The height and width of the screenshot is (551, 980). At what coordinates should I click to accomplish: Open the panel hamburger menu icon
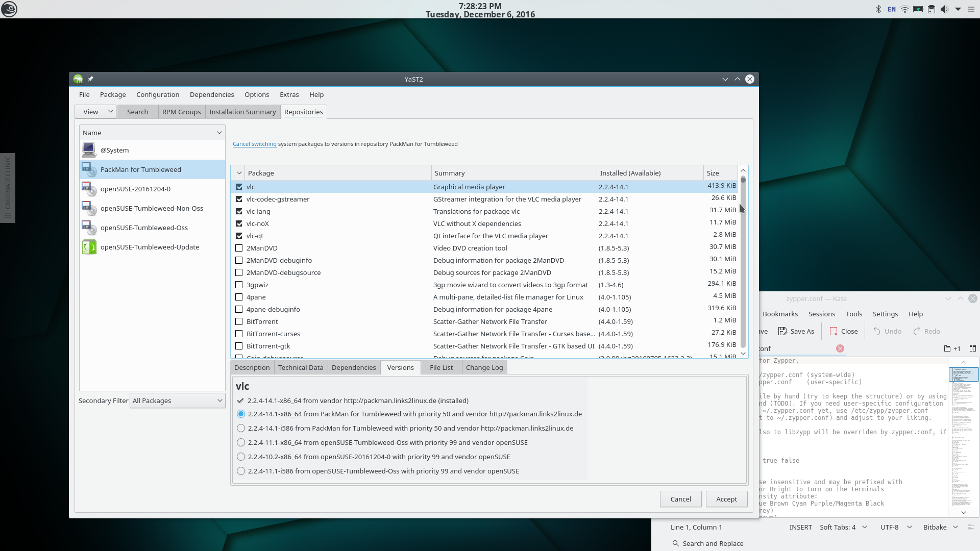(x=971, y=9)
